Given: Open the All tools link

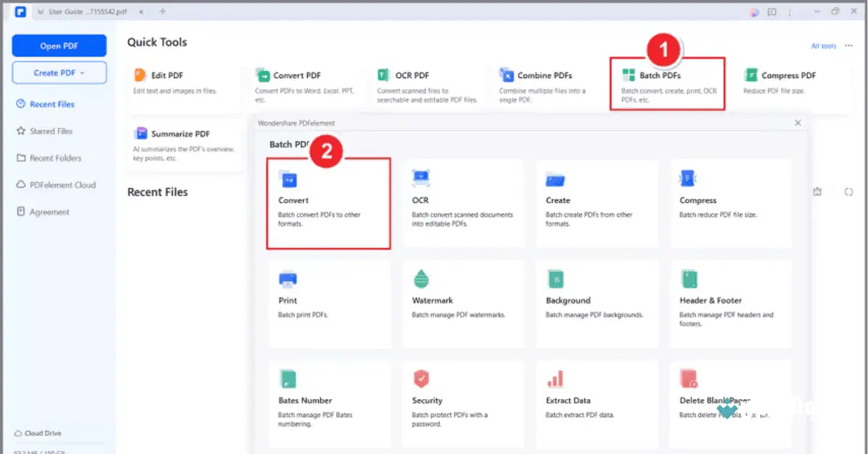Looking at the screenshot, I should point(825,45).
